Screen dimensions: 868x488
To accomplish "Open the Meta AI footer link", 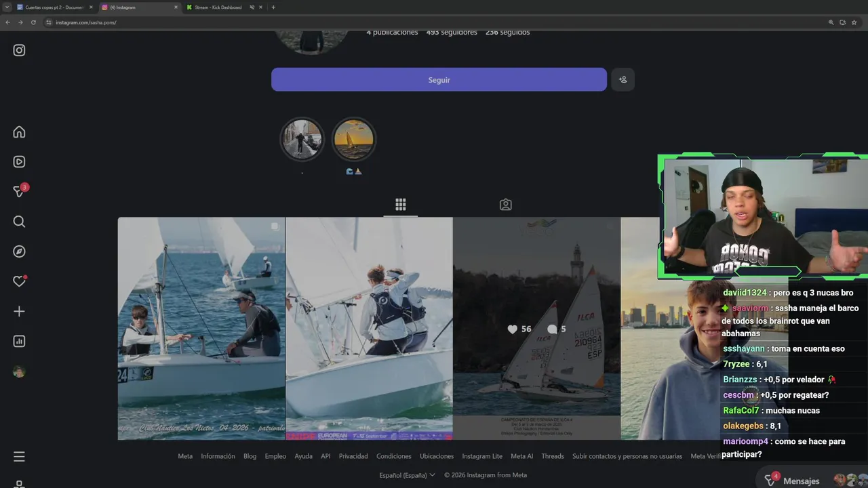I will (x=522, y=456).
